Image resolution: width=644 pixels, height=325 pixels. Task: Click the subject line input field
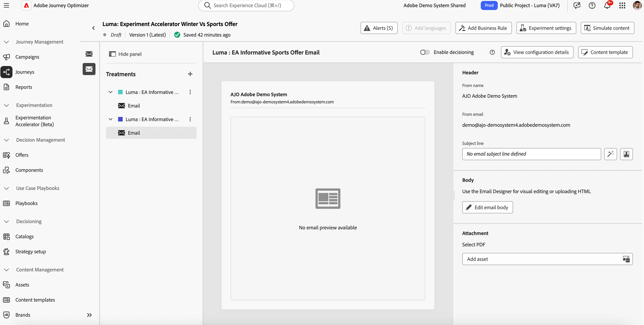tap(531, 154)
